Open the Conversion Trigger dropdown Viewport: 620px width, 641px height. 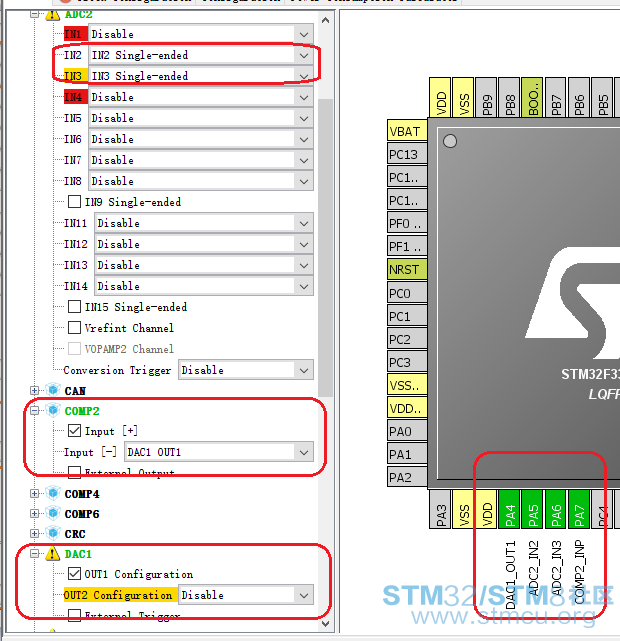coord(246,370)
